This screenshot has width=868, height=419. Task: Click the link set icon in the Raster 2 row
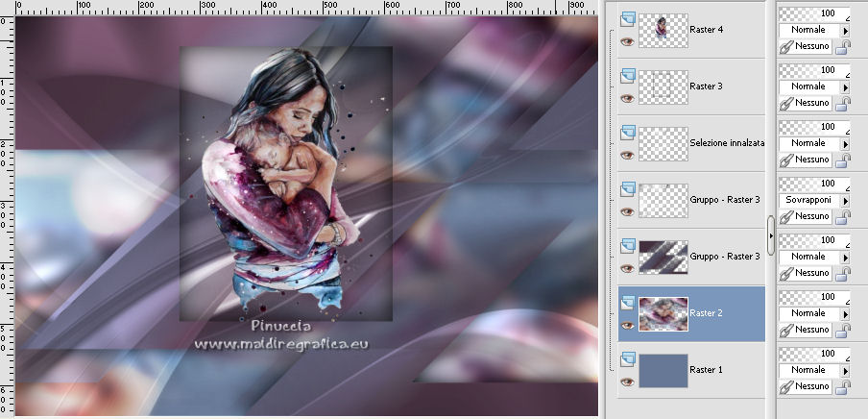click(785, 330)
